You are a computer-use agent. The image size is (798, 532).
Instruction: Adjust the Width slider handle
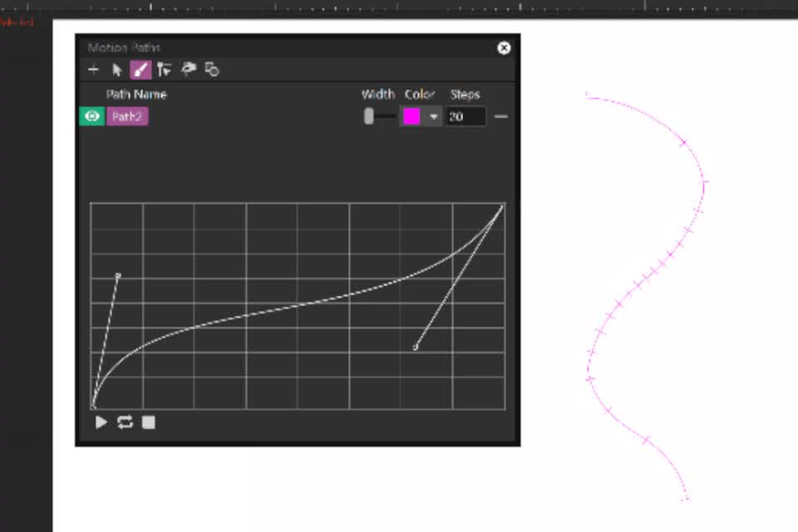pos(368,116)
